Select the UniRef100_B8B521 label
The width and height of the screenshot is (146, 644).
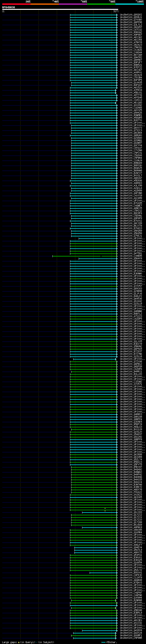131,65
